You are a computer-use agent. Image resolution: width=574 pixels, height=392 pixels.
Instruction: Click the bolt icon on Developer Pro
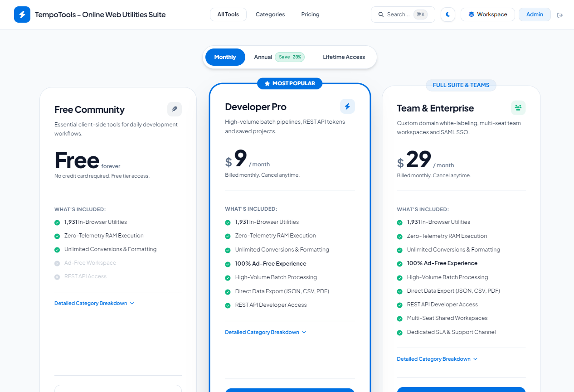(x=347, y=106)
